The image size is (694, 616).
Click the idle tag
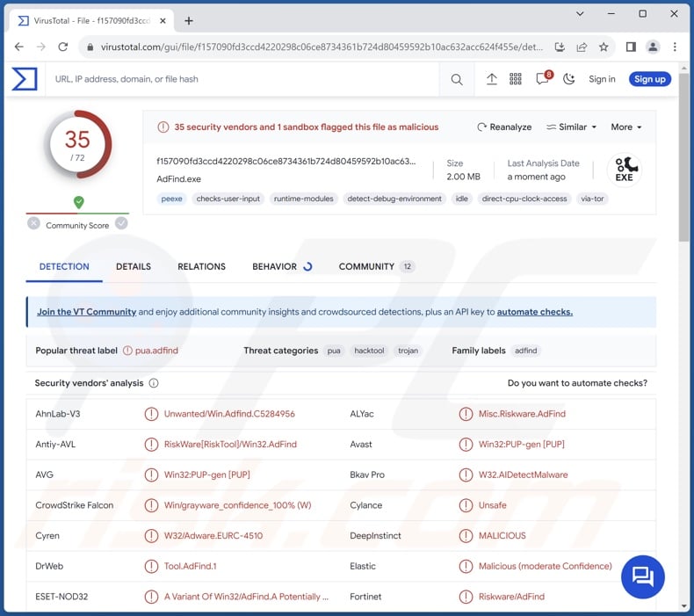[x=461, y=199]
